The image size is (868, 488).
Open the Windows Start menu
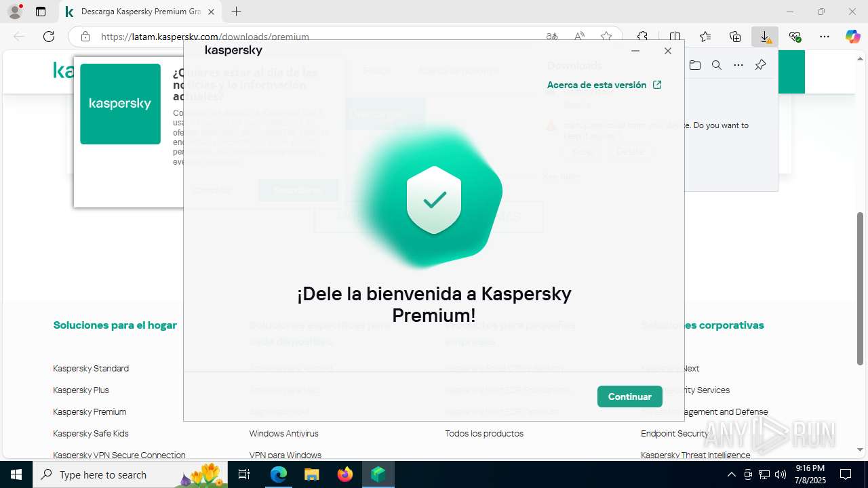click(16, 474)
